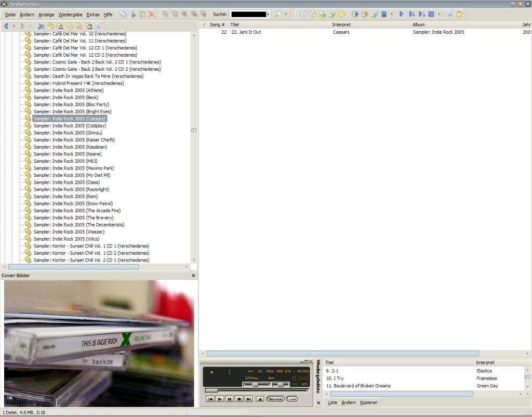Open Kopieren menu in Wiedergabeliste panel
Image resolution: width=532 pixels, height=417 pixels.
(x=368, y=402)
